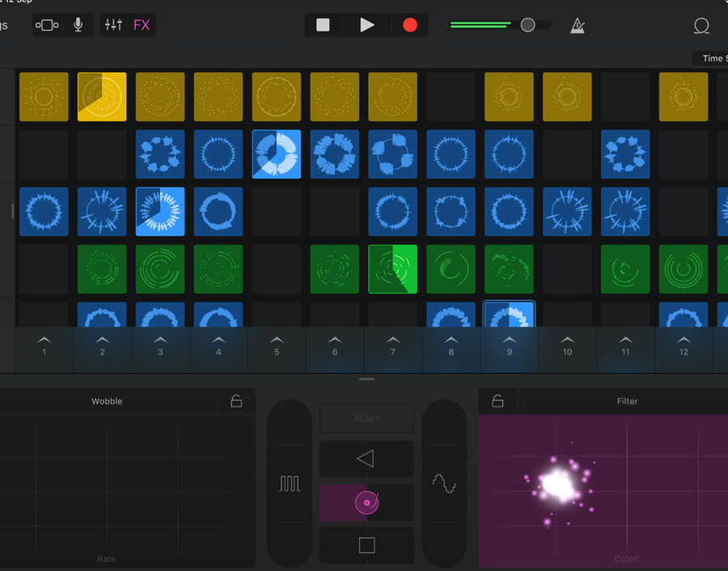
Task: Activate the pink scratch turntable button
Action: [366, 502]
